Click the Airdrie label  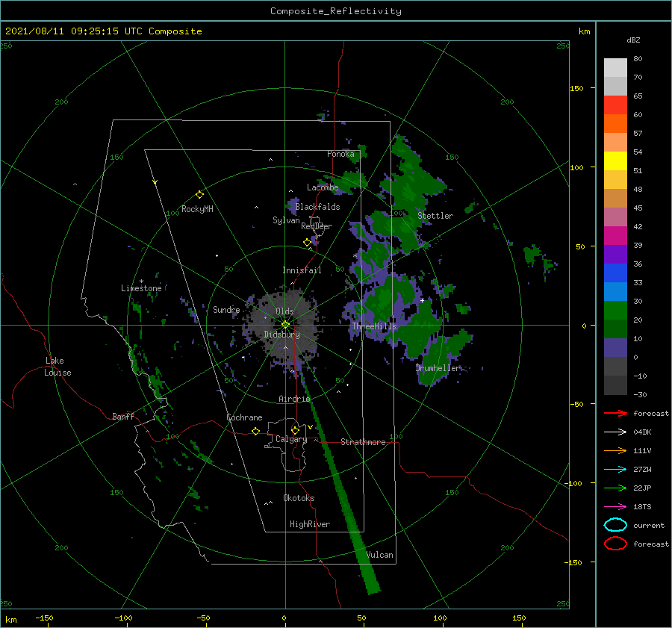click(294, 399)
